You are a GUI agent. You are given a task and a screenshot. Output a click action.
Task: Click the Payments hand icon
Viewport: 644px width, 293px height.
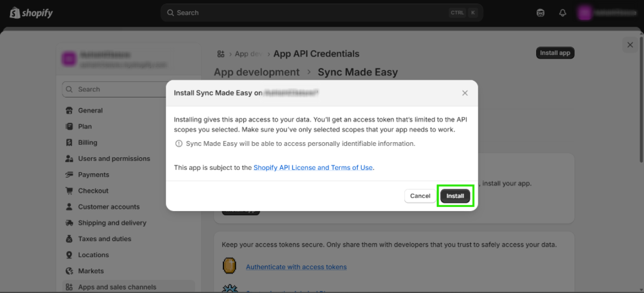click(x=70, y=175)
